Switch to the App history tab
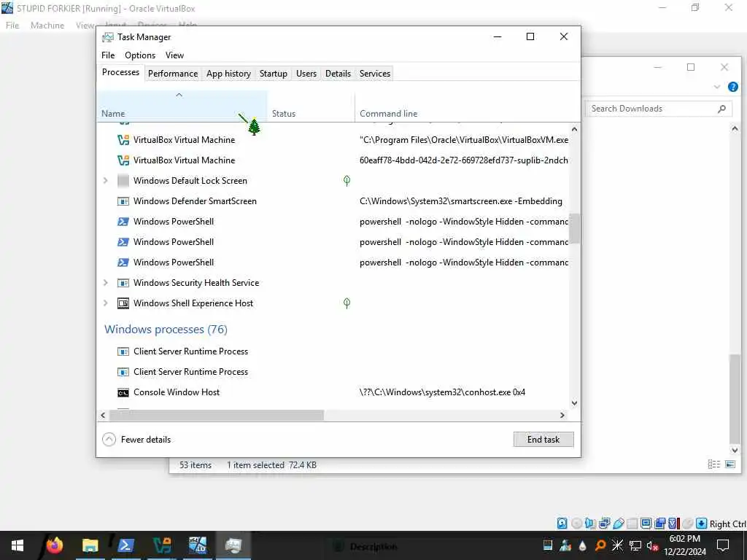The width and height of the screenshot is (747, 560). [228, 74]
